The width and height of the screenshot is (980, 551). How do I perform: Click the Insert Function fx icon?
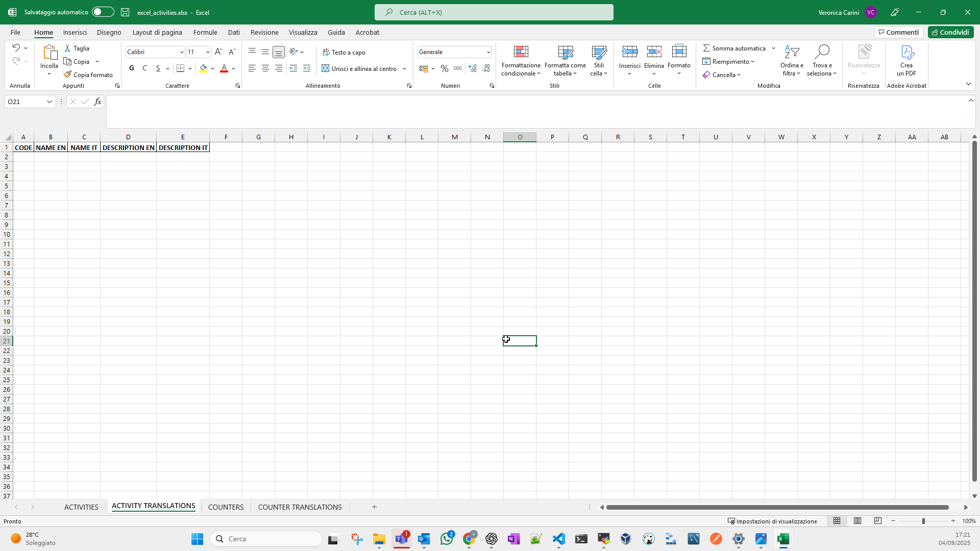97,102
